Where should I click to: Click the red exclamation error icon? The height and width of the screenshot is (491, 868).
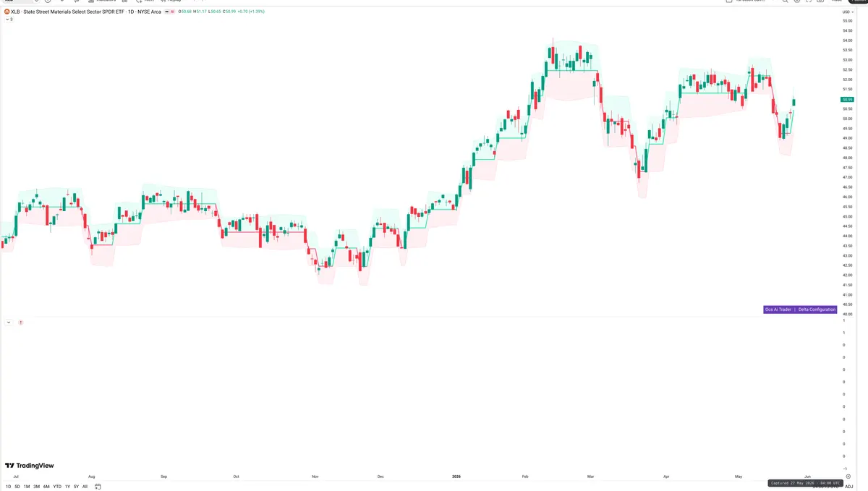(x=20, y=323)
